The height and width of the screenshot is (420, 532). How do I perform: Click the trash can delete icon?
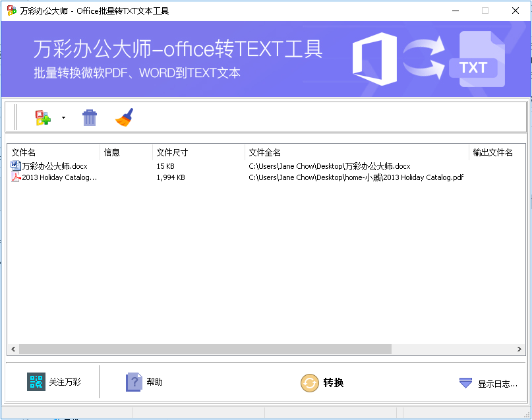coord(90,118)
